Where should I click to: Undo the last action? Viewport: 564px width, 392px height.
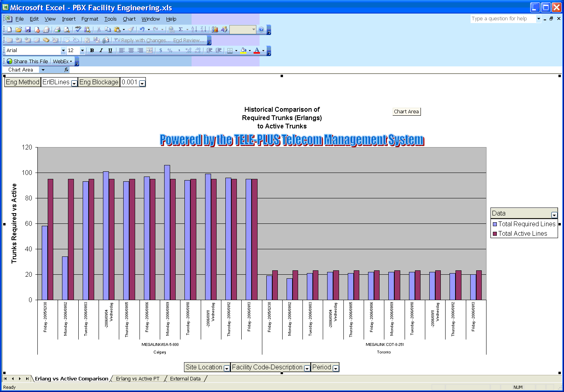(x=142, y=29)
